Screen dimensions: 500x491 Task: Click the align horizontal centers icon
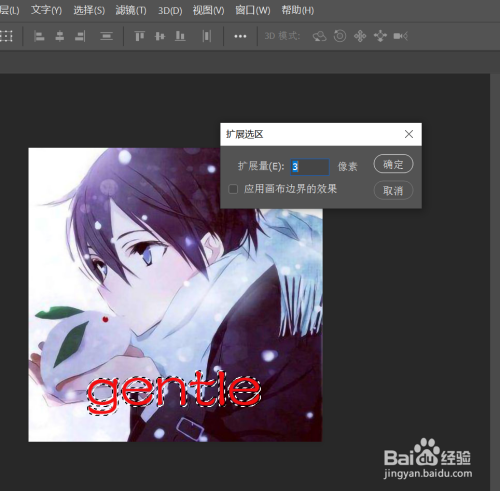60,36
